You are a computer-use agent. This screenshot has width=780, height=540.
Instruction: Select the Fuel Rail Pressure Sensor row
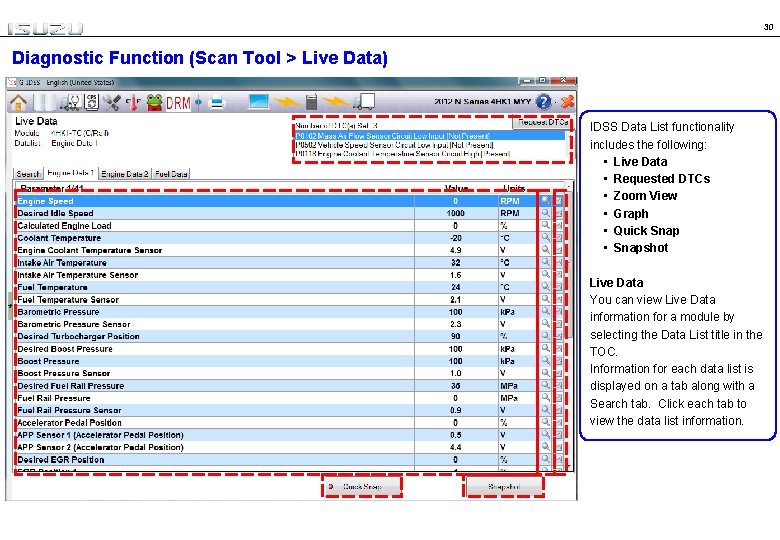click(277, 410)
